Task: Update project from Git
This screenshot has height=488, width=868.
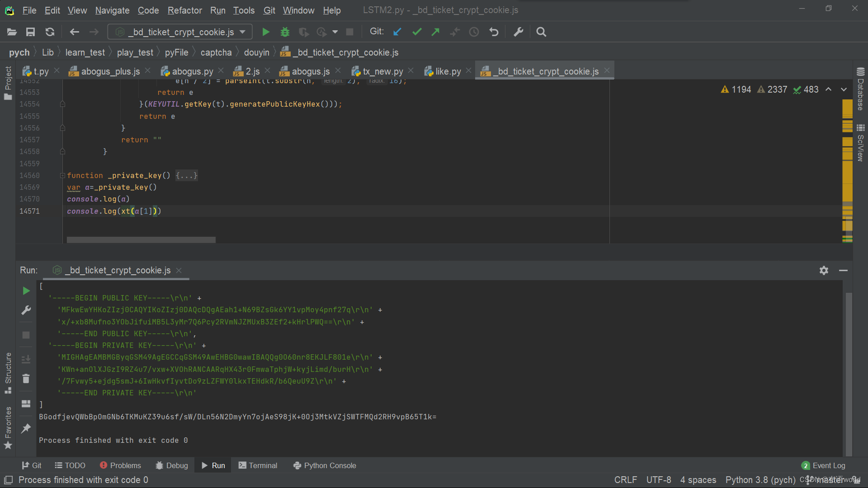Action: (x=397, y=32)
